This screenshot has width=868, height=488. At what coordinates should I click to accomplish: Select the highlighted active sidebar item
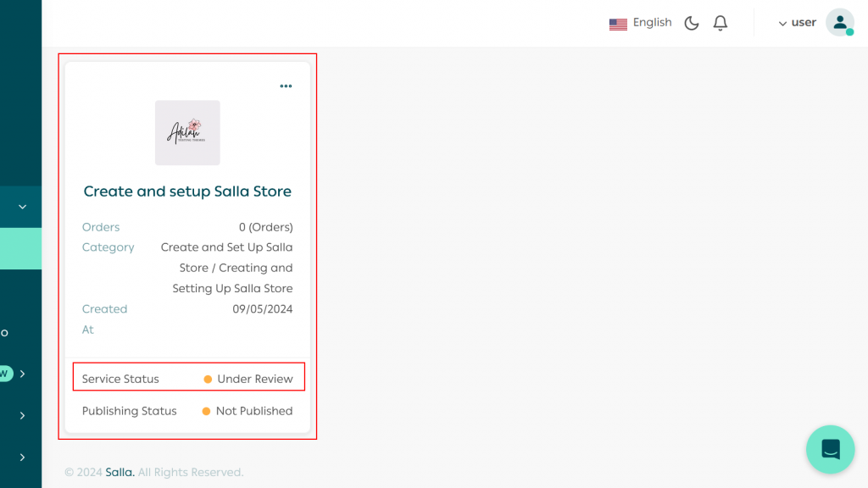point(20,248)
